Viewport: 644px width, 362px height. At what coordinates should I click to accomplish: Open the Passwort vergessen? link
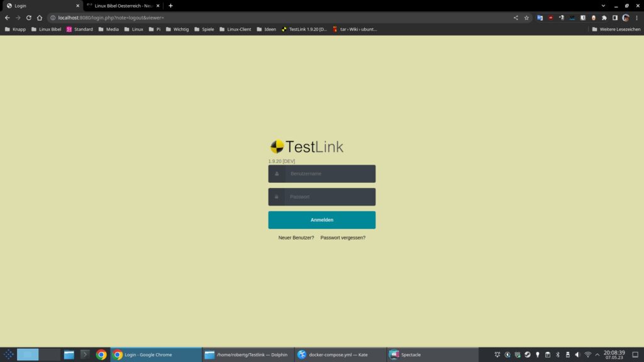point(343,238)
